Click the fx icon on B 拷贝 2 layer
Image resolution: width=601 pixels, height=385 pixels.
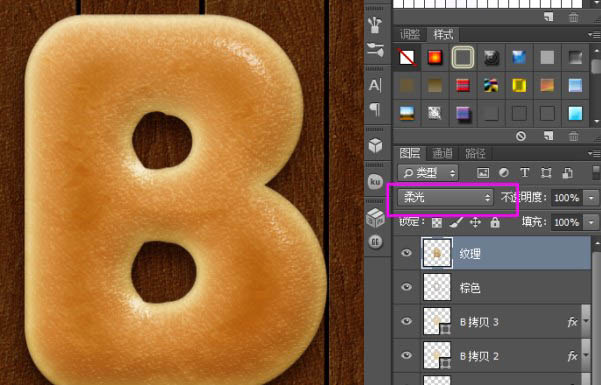coord(572,356)
